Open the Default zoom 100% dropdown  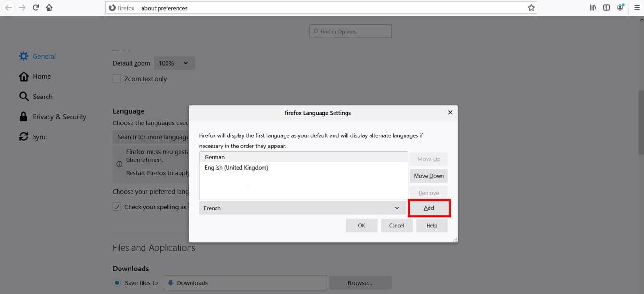click(174, 63)
